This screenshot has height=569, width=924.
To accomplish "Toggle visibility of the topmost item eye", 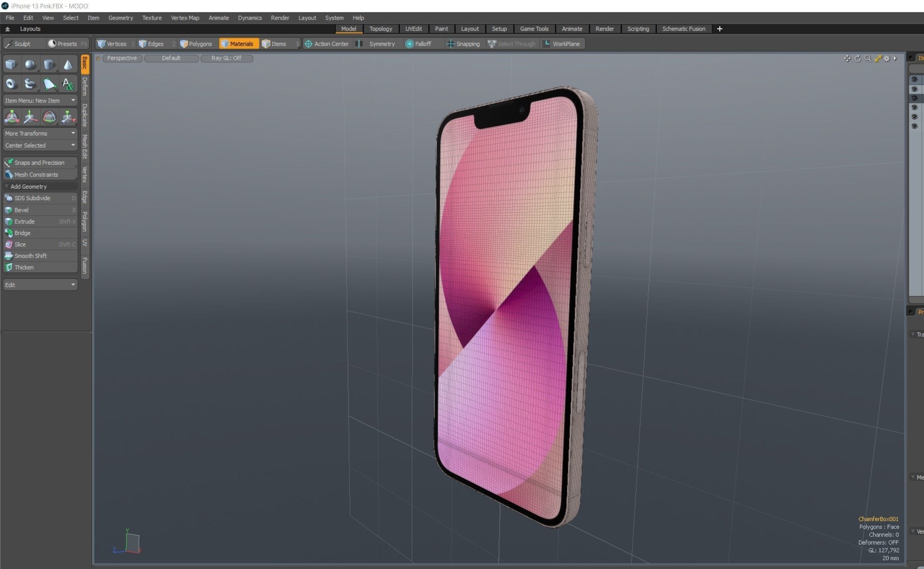I will click(914, 79).
